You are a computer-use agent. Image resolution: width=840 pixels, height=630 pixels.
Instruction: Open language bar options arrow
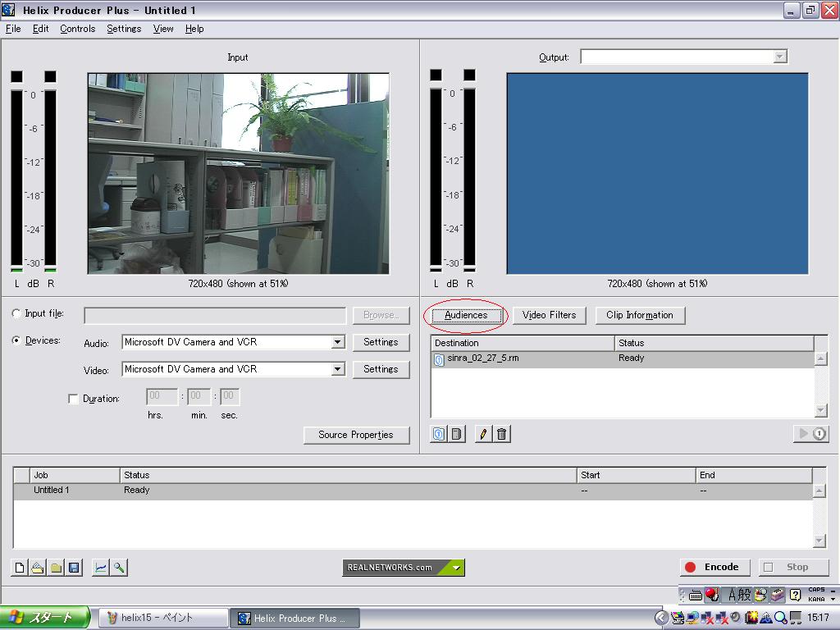click(x=833, y=599)
